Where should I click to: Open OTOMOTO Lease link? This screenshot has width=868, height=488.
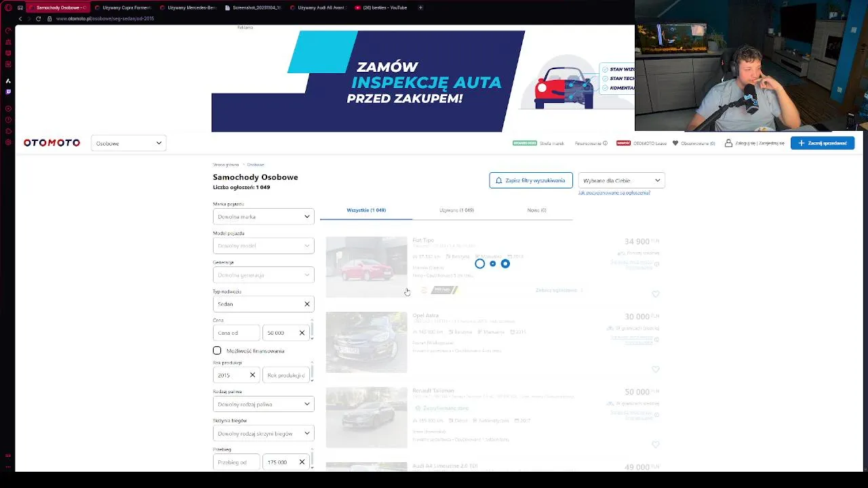[x=651, y=143]
